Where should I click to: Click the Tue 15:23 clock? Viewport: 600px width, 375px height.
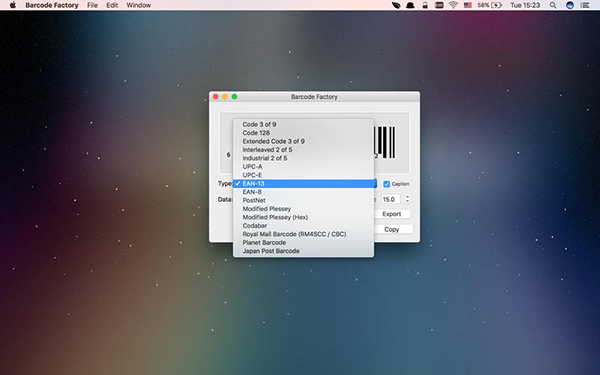tap(525, 5)
